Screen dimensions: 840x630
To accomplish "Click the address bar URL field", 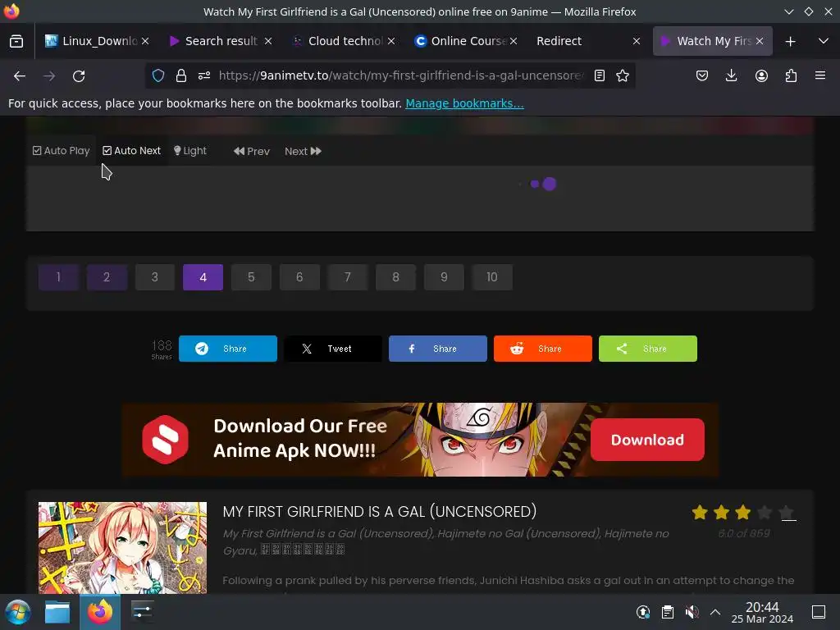I will pos(400,75).
